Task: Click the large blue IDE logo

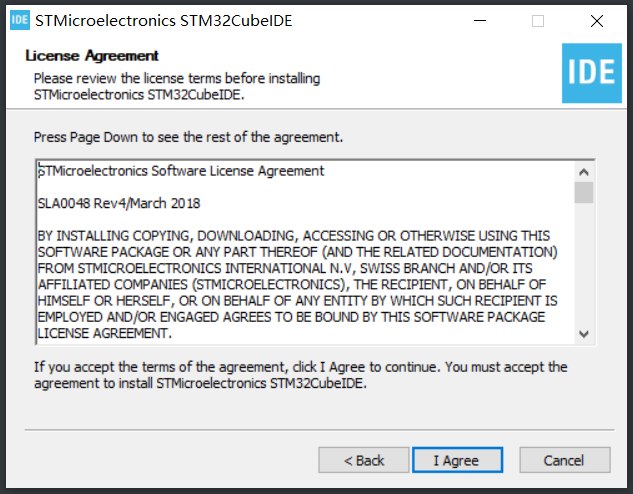Action: [592, 73]
